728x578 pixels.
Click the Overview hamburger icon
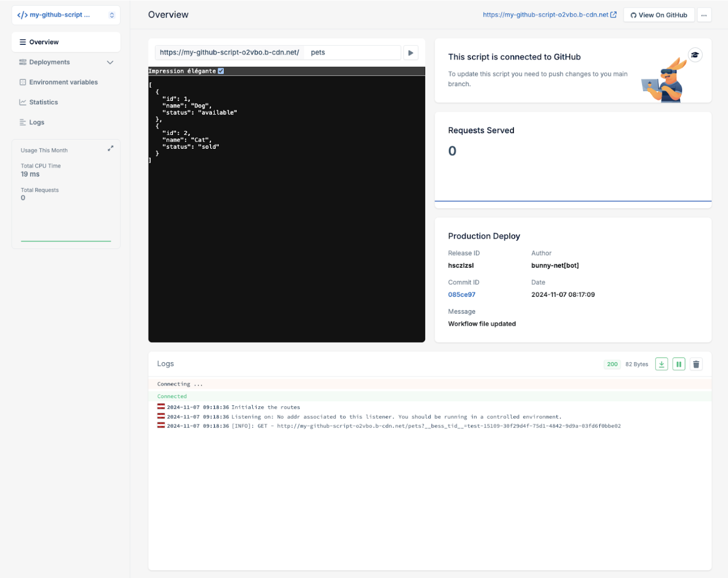[23, 42]
